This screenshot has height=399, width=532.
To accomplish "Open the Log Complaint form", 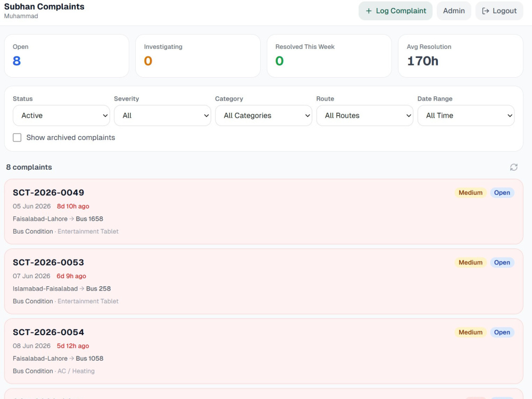I will tap(396, 11).
